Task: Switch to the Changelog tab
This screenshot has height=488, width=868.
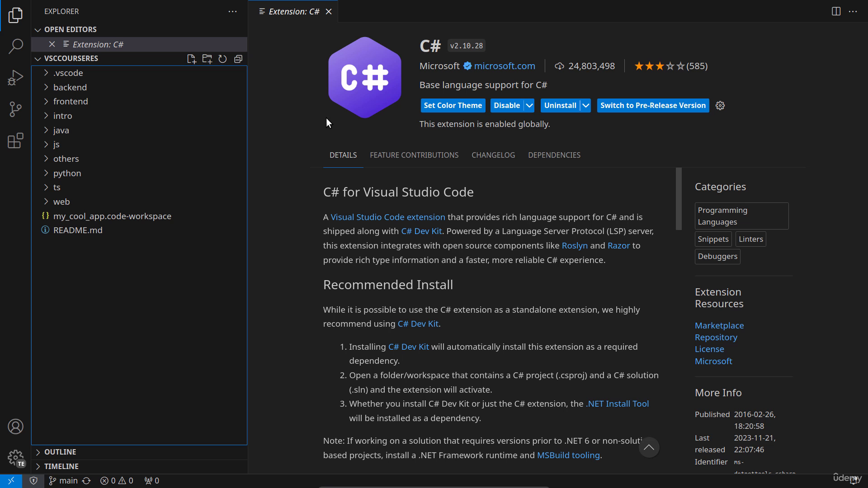Action: point(493,155)
